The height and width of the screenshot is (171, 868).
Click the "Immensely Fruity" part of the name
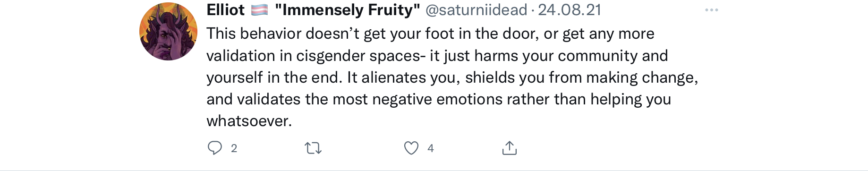[x=348, y=10]
